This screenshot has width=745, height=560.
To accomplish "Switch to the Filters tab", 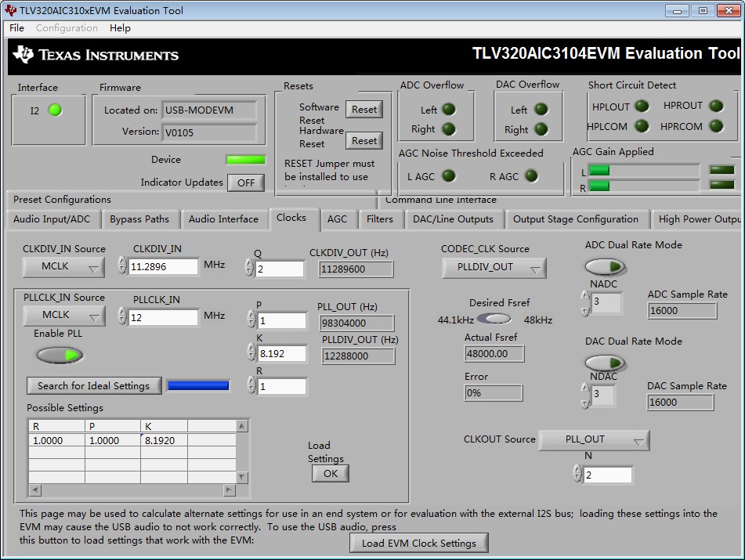I will [380, 219].
